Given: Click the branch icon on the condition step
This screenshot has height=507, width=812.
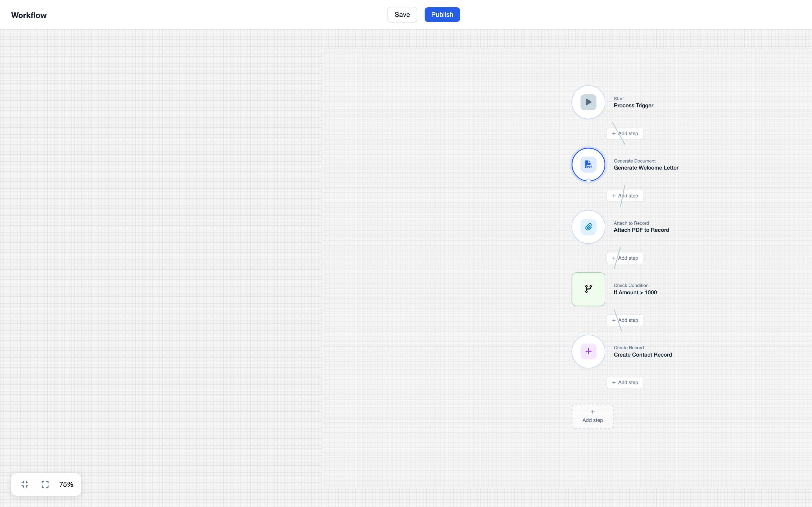Looking at the screenshot, I should click(x=588, y=289).
